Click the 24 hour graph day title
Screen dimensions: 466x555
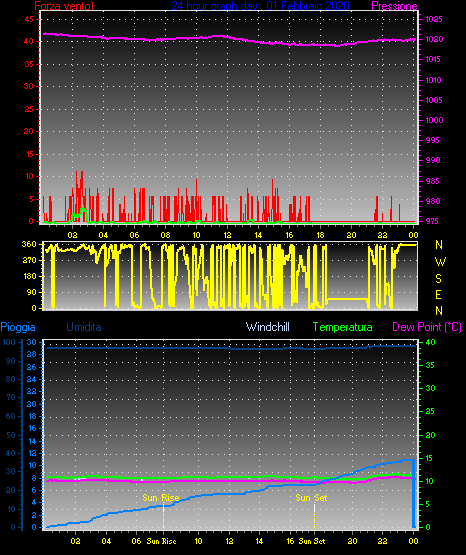coord(260,5)
